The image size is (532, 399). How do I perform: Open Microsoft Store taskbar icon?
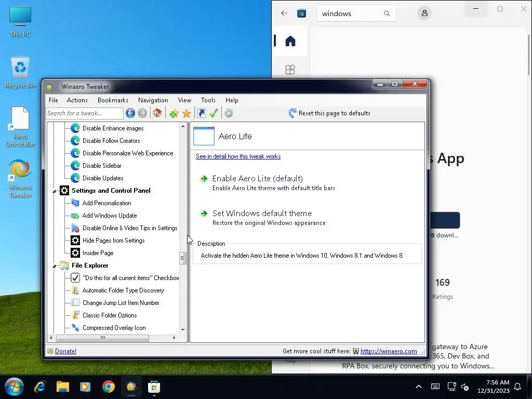154,387
